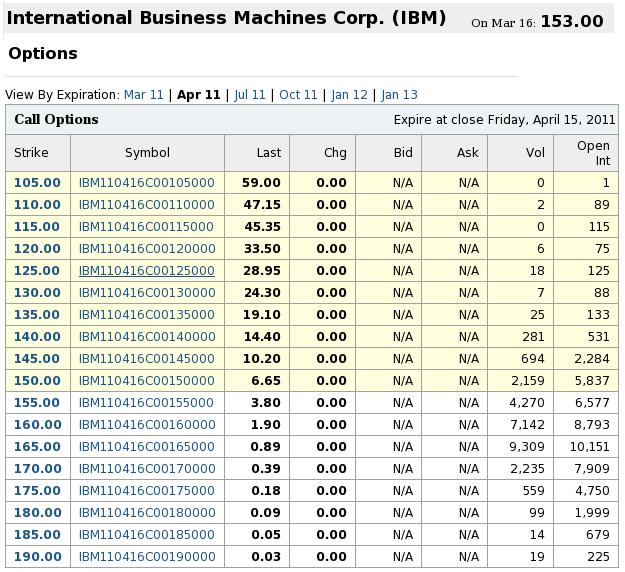Select last price 59.00 cell
This screenshot has height=572, width=625.
(257, 183)
